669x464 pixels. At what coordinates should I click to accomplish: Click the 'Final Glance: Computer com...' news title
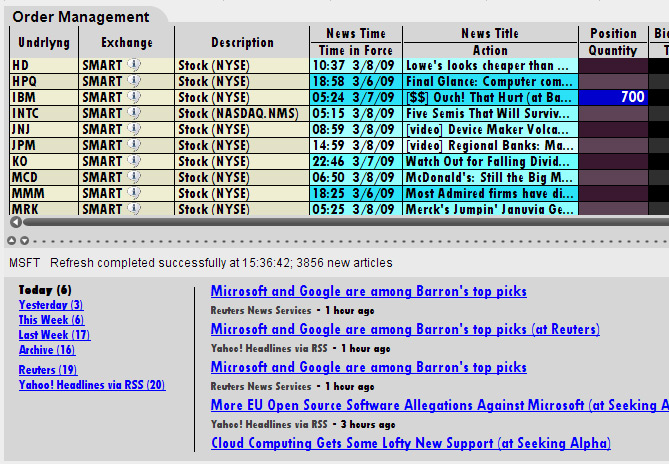[x=490, y=81]
